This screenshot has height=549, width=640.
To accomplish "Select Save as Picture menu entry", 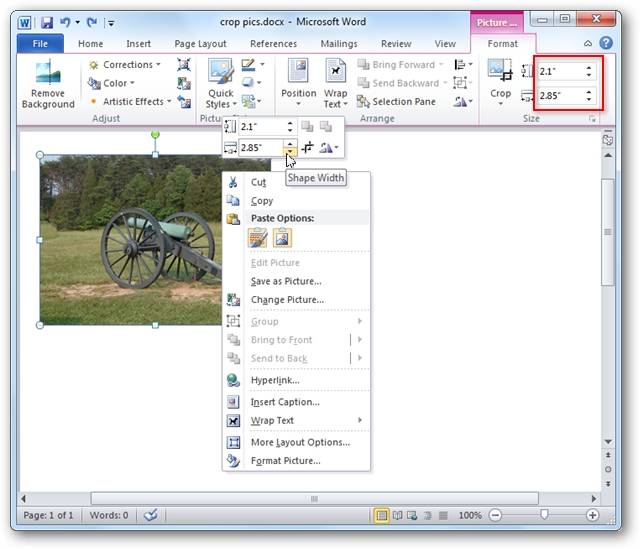I will point(286,281).
